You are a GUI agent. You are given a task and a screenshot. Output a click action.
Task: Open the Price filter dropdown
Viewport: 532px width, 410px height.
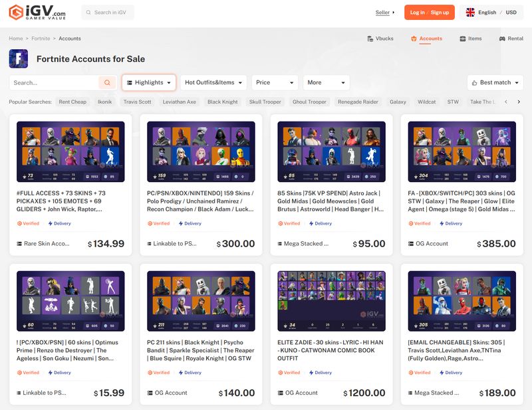275,83
